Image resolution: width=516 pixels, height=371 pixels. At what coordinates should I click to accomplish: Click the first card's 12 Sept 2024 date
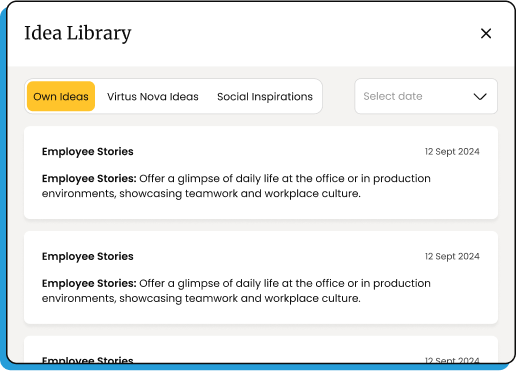tap(452, 152)
